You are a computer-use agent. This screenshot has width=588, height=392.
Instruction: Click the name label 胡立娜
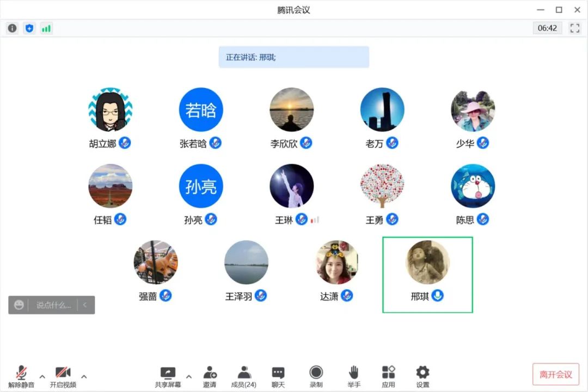click(103, 144)
